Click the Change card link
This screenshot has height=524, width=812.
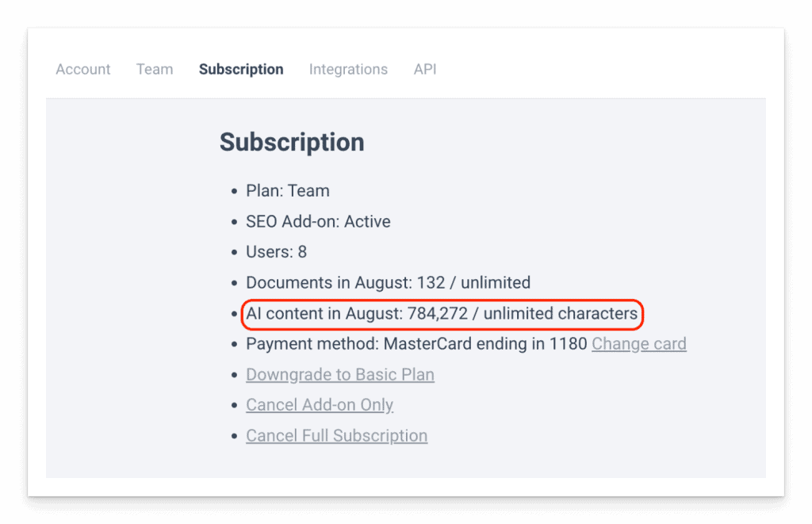638,344
